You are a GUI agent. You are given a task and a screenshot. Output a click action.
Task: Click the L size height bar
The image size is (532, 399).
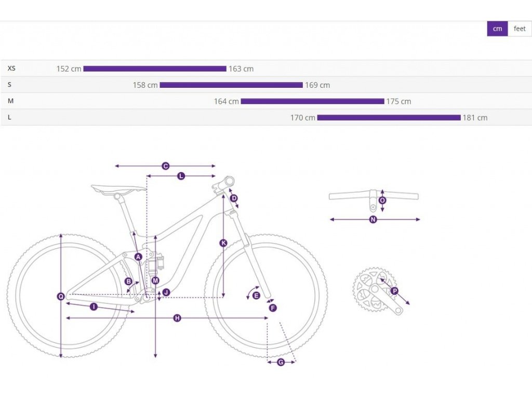389,118
